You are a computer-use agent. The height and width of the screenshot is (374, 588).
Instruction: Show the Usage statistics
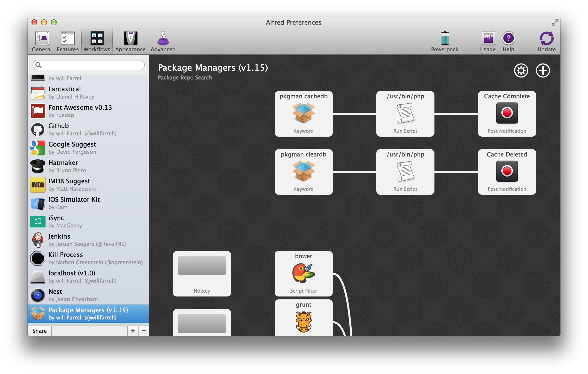pyautogui.click(x=488, y=41)
